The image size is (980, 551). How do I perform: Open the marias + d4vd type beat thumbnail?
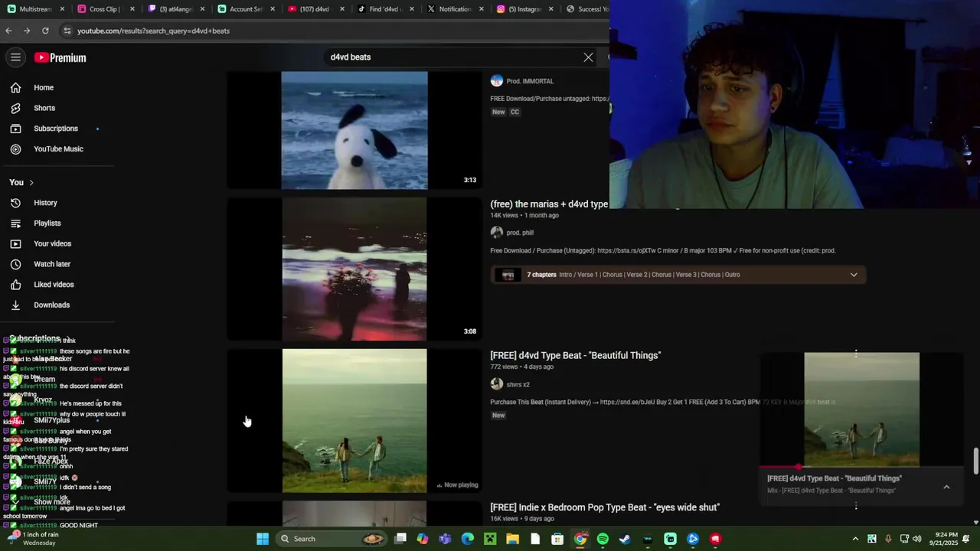(354, 269)
